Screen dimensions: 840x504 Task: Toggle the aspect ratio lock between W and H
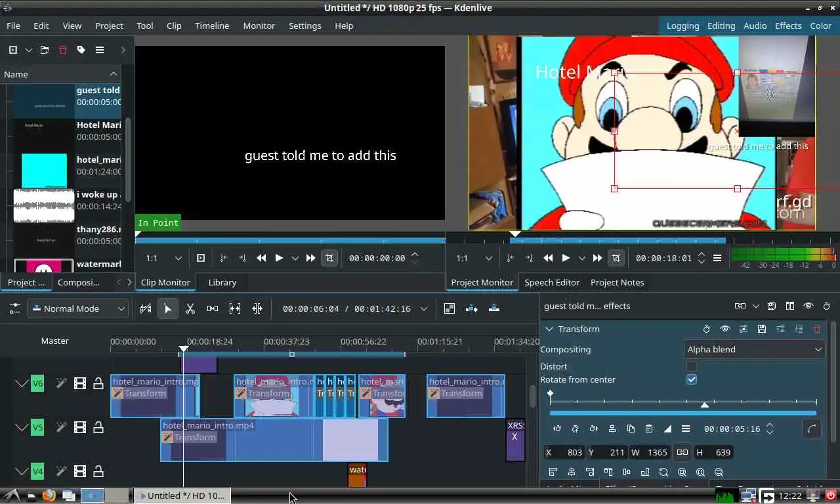(x=682, y=452)
